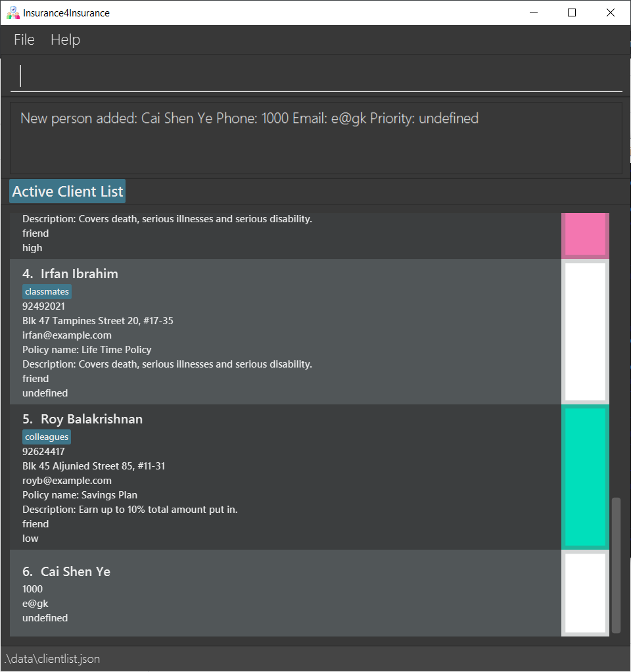Screen dimensions: 631x672
Task: Click irfan@example.com email text
Action: (x=67, y=335)
